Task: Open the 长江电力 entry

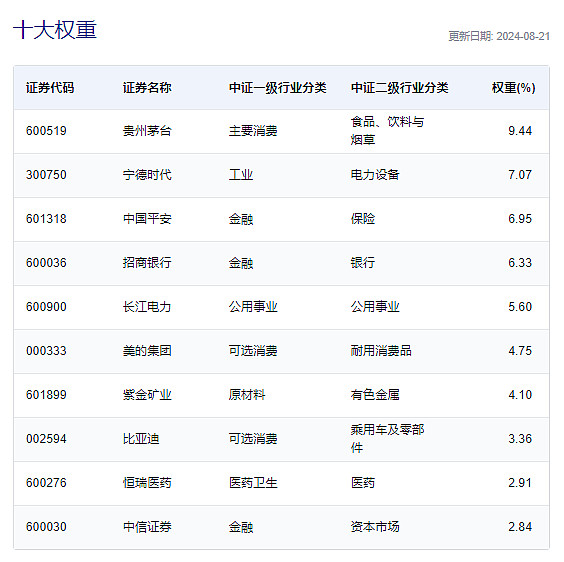Action: 147,307
